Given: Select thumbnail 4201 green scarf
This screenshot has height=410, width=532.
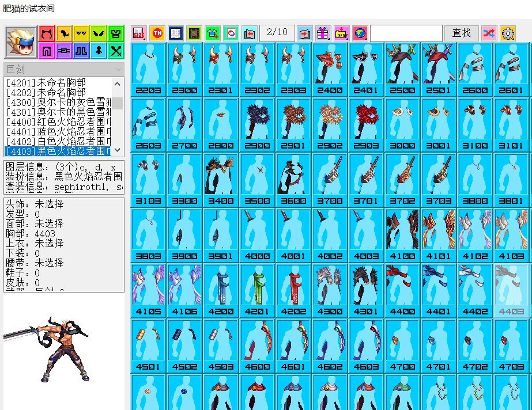Looking at the screenshot, I should [257, 290].
